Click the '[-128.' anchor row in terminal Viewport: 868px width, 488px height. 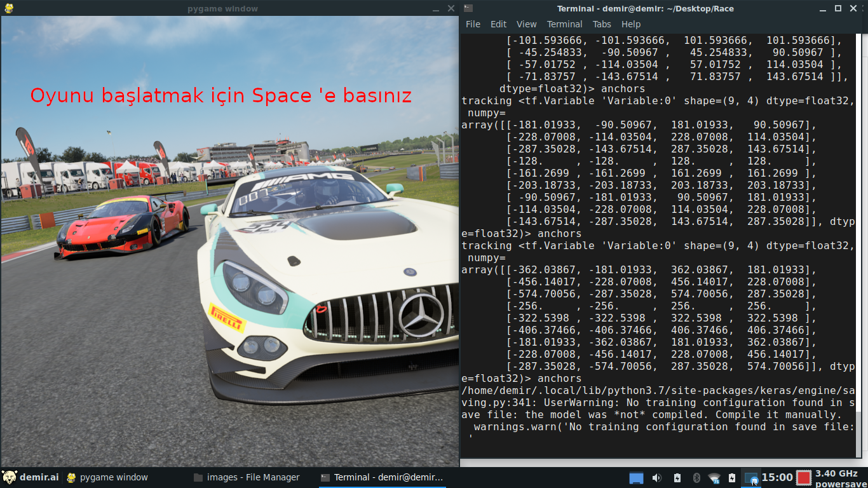tap(661, 161)
